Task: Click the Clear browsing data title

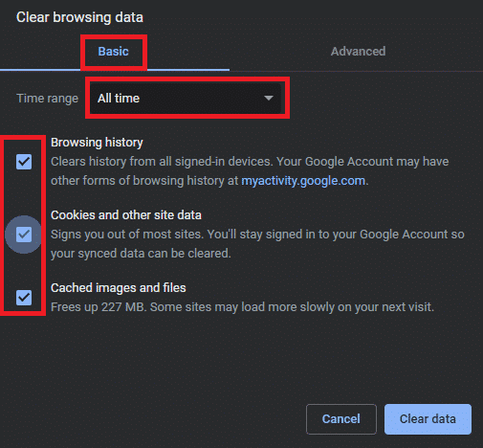Action: point(79,17)
